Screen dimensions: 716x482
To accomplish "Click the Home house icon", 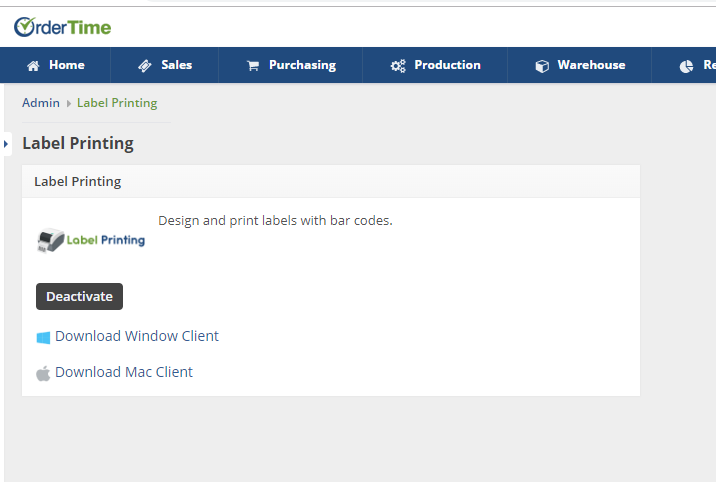I will pos(33,66).
